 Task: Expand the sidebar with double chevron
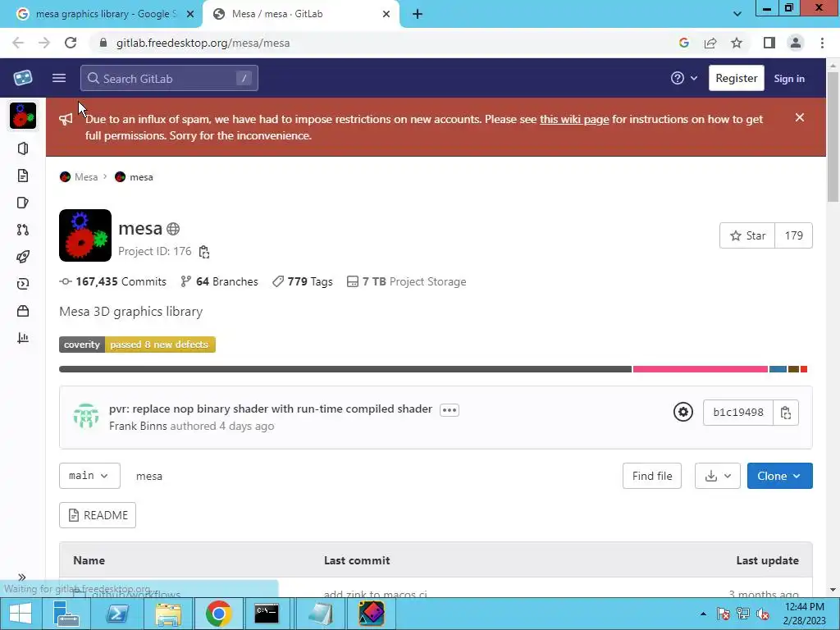pos(22,577)
